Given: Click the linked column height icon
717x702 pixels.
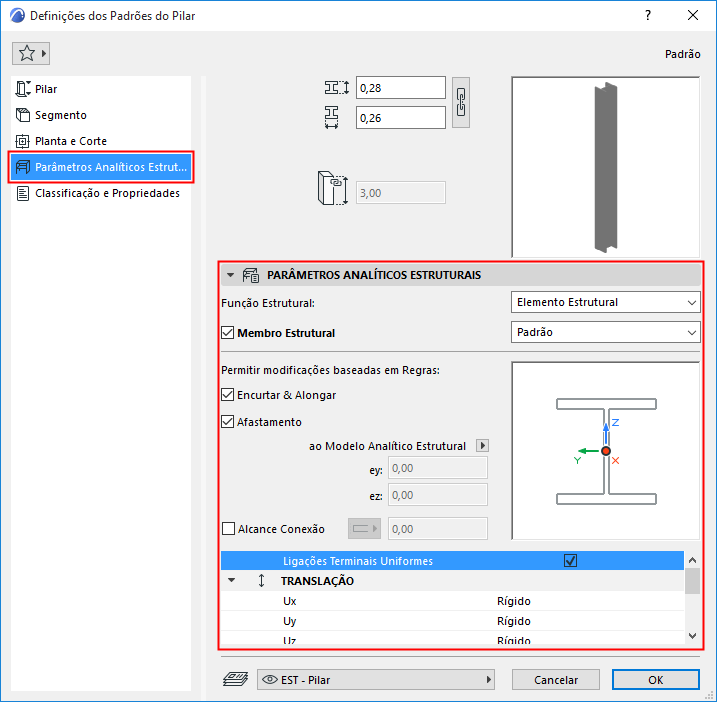Looking at the screenshot, I should [332, 188].
